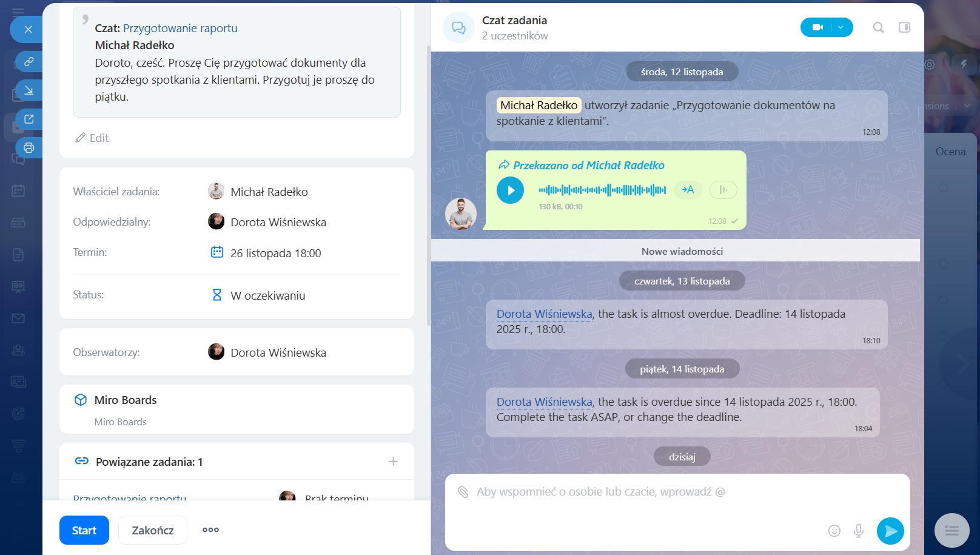Image resolution: width=980 pixels, height=555 pixels.
Task: Click the Zakończ button
Action: [153, 531]
